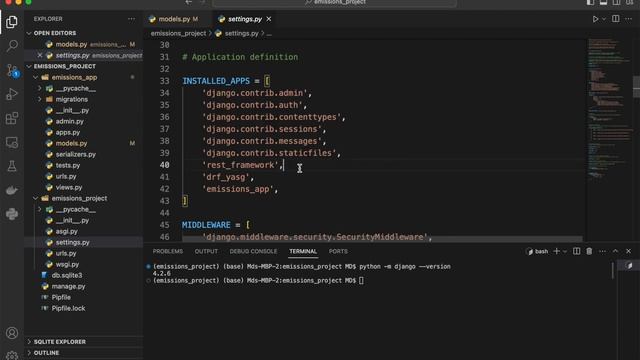Open Explorer Views and More Actions ellipsis
Screen dimensions: 640x360
(131, 19)
